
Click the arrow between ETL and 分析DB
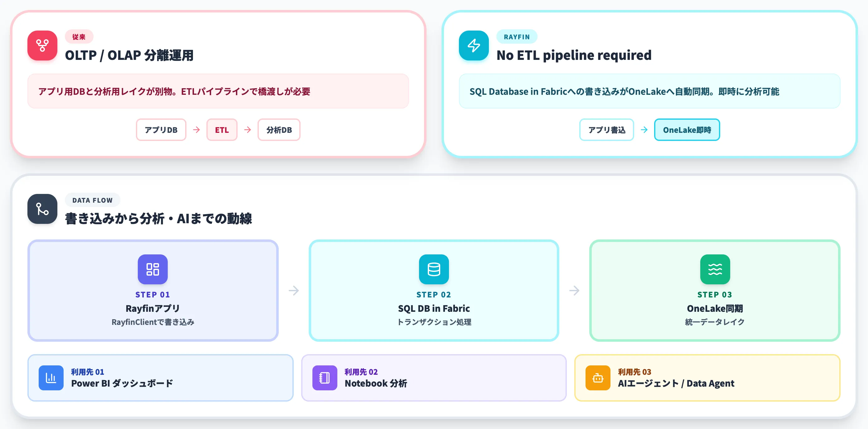[x=248, y=130]
